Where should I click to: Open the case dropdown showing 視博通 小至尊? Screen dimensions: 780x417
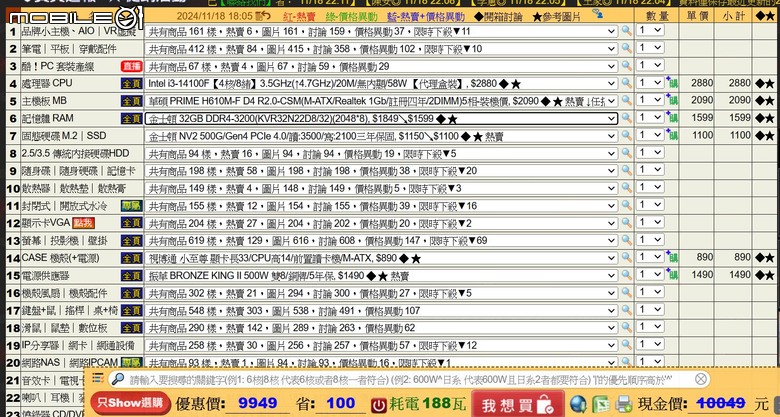pos(381,258)
